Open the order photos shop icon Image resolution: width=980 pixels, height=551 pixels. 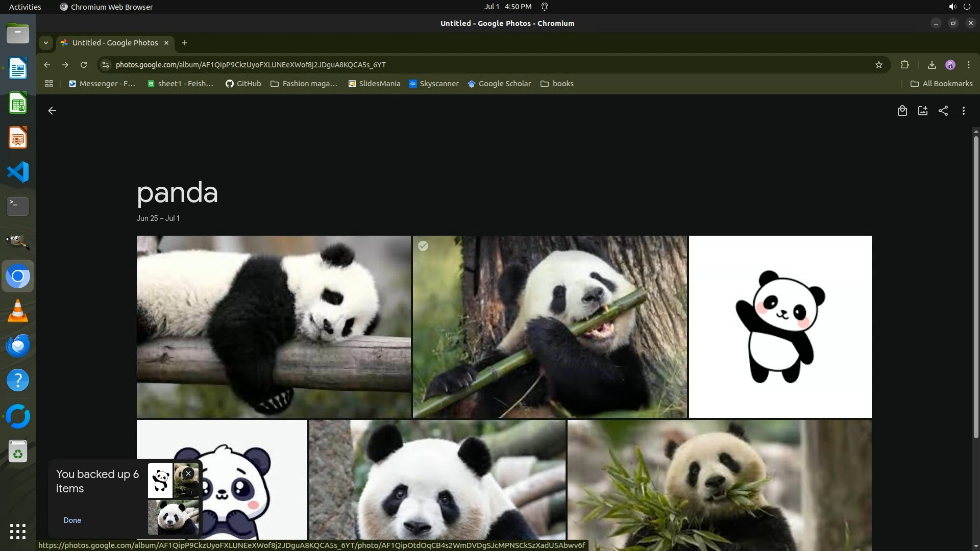click(902, 111)
